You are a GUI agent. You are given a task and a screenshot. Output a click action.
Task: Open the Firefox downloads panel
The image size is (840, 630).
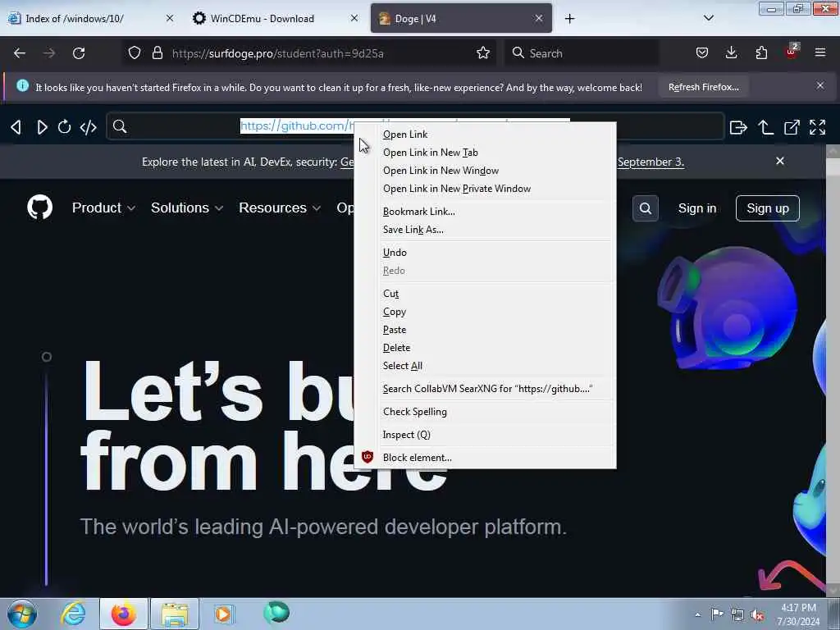(x=731, y=53)
